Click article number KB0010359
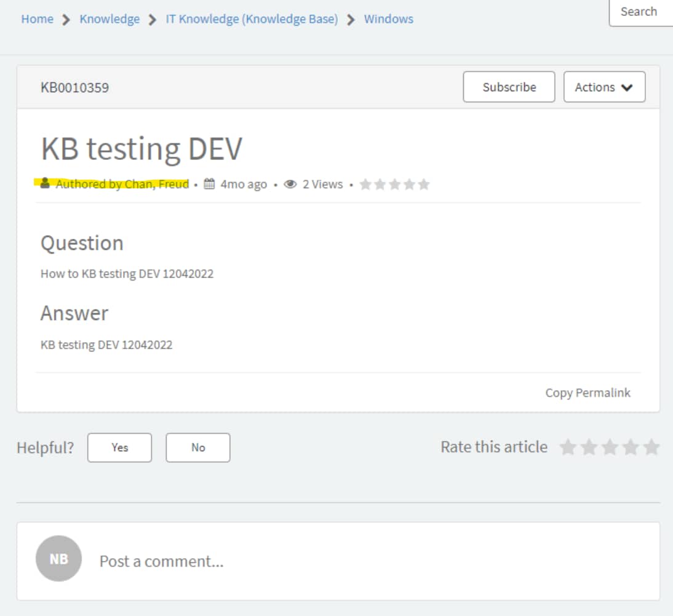The image size is (673, 616). coord(74,87)
